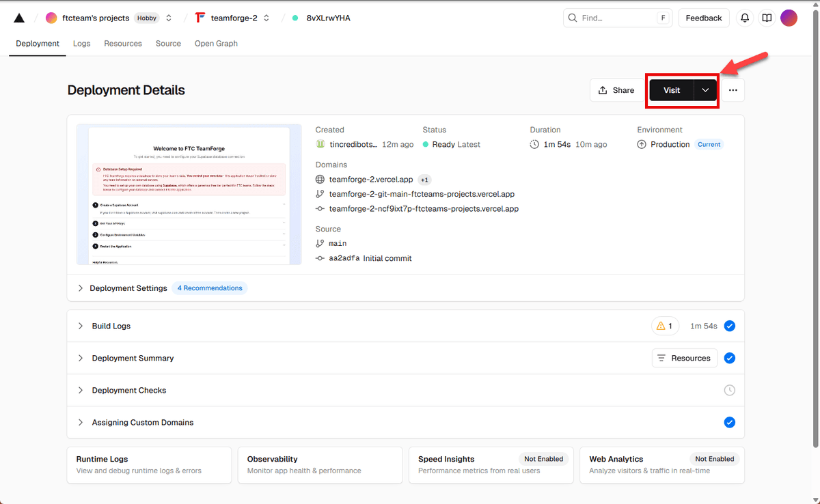Open the documentation book icon
This screenshot has width=820, height=504.
(x=766, y=18)
